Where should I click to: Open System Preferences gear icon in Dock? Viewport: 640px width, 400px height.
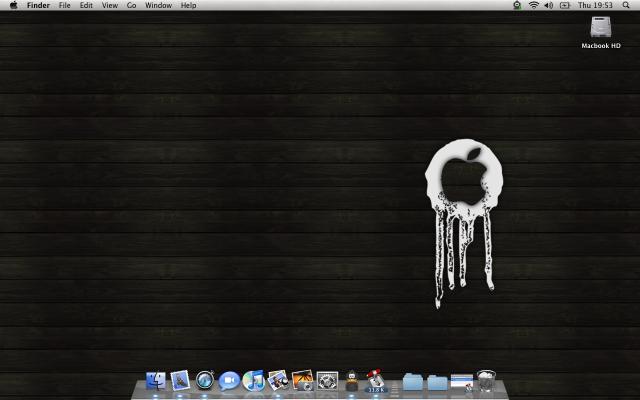pos(327,381)
